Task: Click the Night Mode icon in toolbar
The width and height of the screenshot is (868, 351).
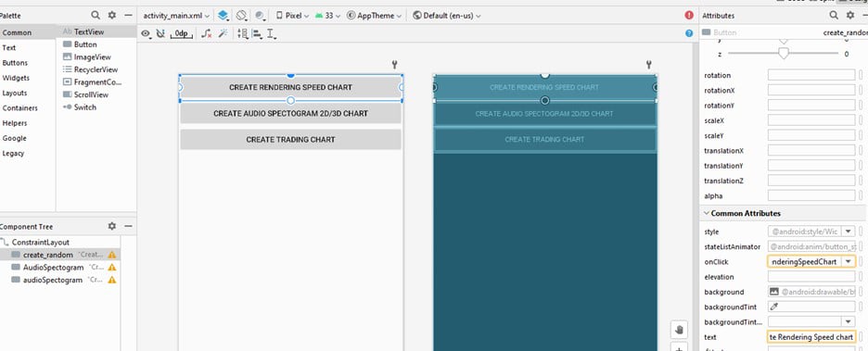Action: [261, 16]
